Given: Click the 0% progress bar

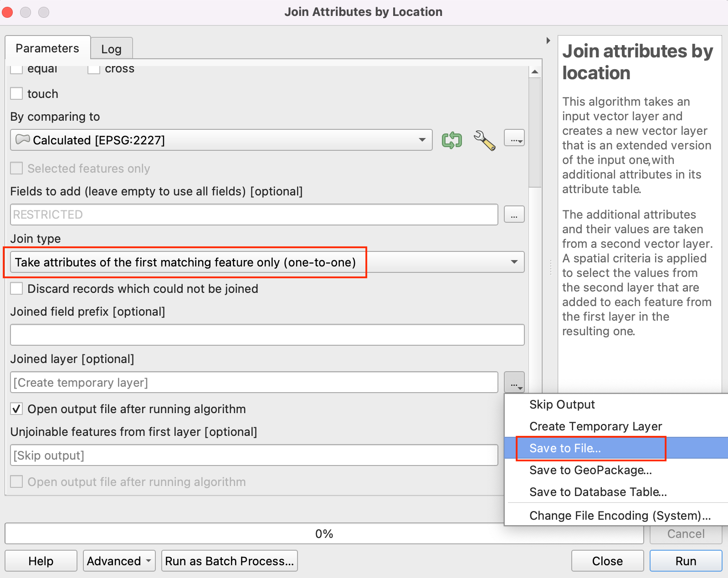Looking at the screenshot, I should point(324,533).
